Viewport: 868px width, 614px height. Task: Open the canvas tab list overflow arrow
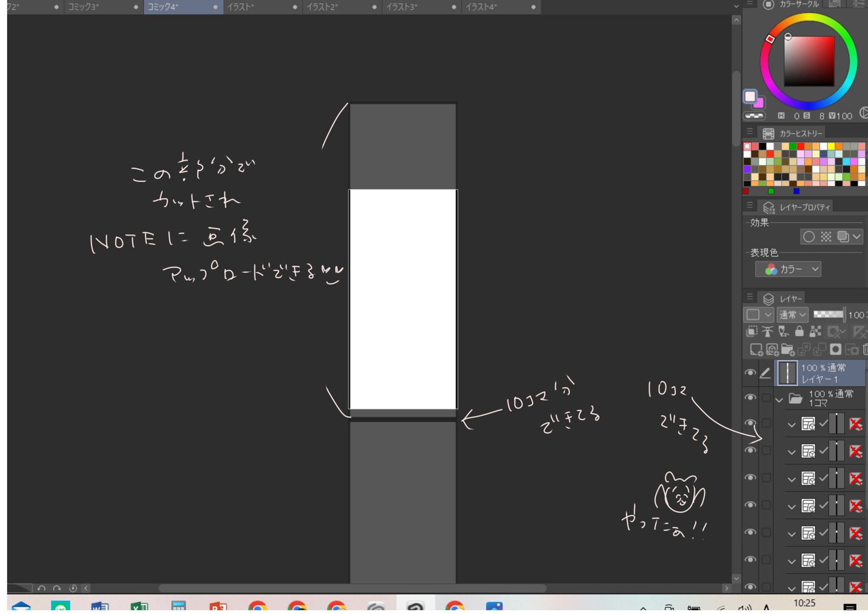pyautogui.click(x=736, y=7)
